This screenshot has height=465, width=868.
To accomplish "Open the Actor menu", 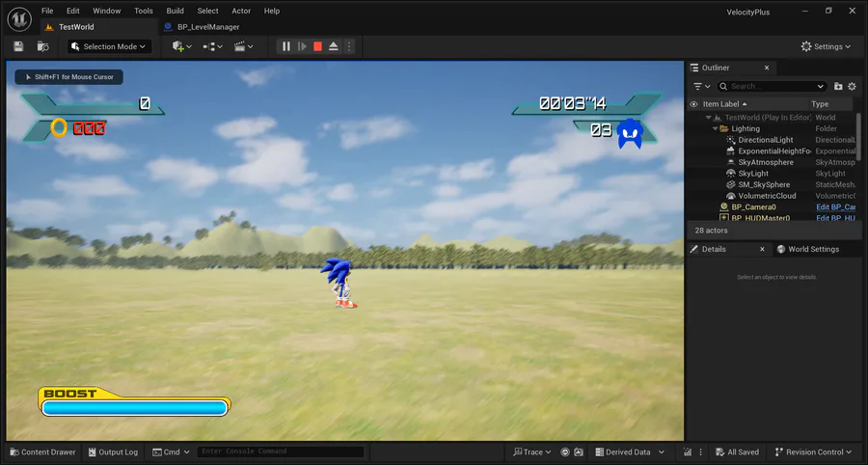I will click(x=241, y=11).
